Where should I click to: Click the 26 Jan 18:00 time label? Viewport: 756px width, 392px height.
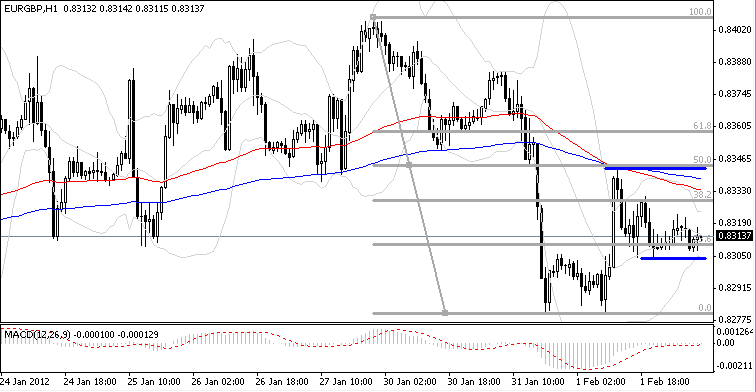[282, 381]
